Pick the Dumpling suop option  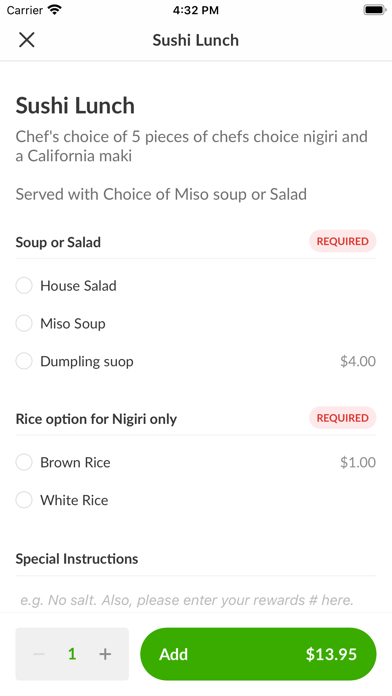click(x=196, y=361)
